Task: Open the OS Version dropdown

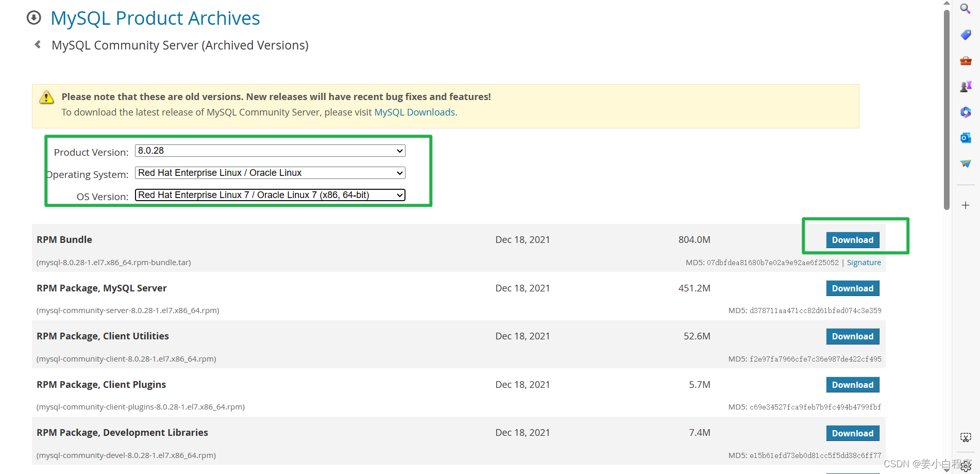Action: click(x=270, y=195)
